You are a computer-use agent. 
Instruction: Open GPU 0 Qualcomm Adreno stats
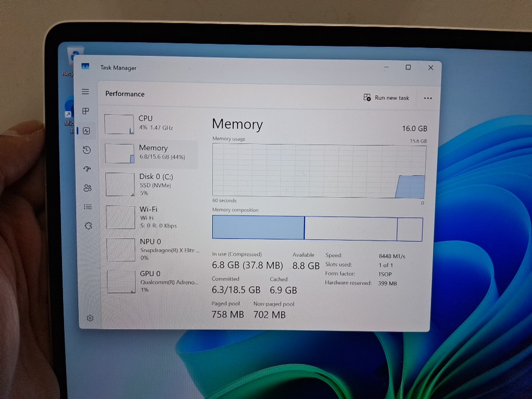(152, 280)
